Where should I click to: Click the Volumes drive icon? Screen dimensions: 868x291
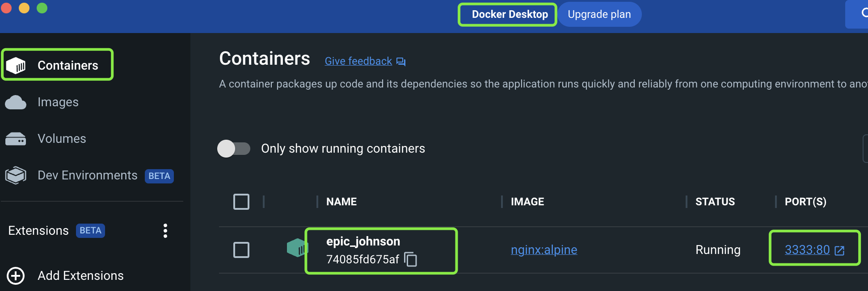coord(16,139)
